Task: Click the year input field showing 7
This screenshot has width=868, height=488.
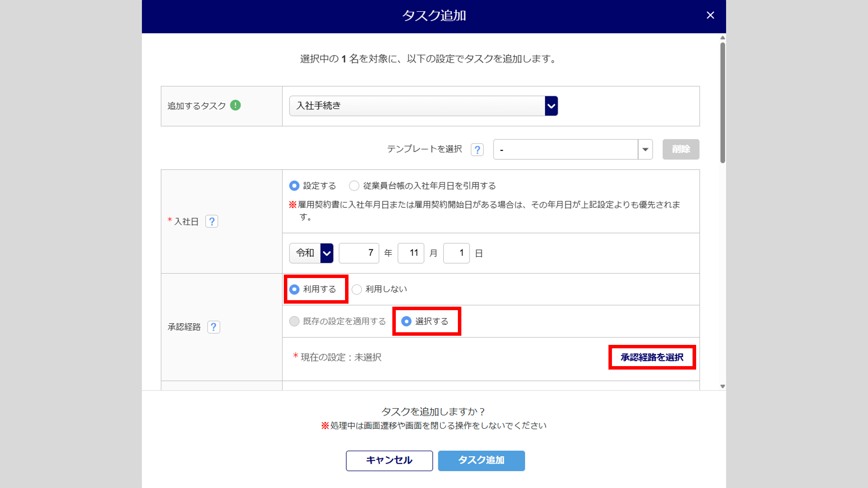Action: (359, 253)
